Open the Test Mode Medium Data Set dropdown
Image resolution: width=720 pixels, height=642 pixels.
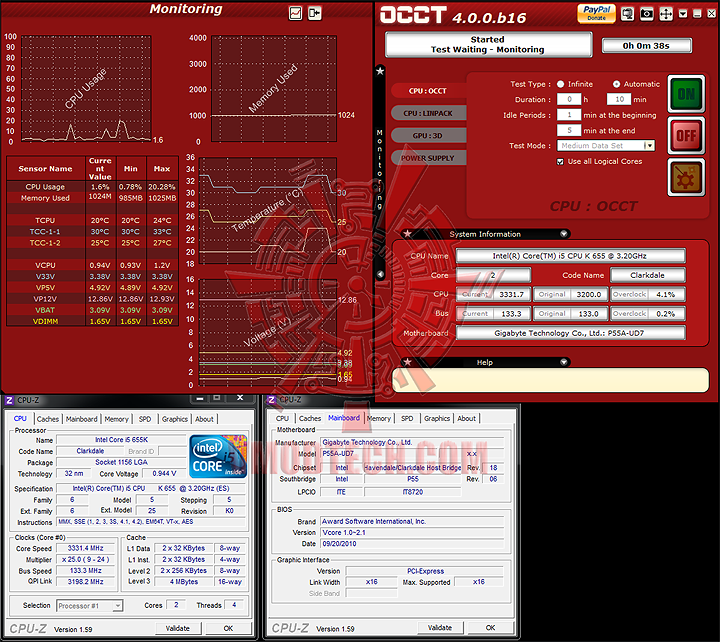[x=606, y=146]
